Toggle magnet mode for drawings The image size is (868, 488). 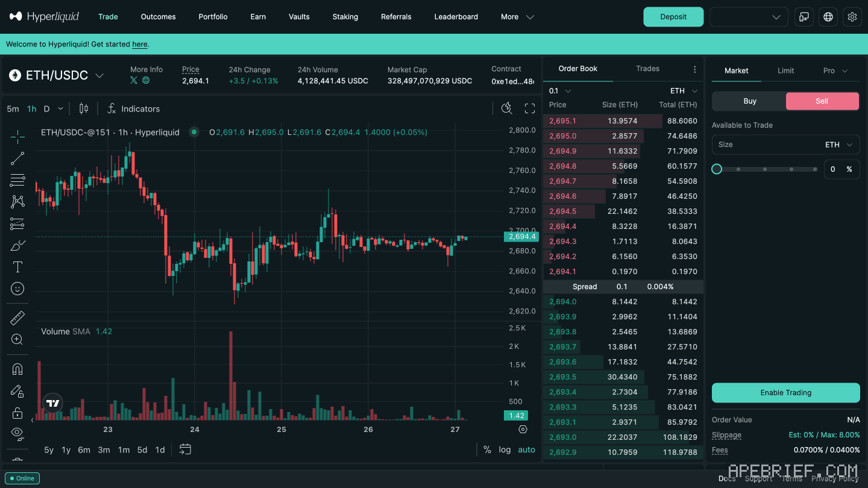17,369
